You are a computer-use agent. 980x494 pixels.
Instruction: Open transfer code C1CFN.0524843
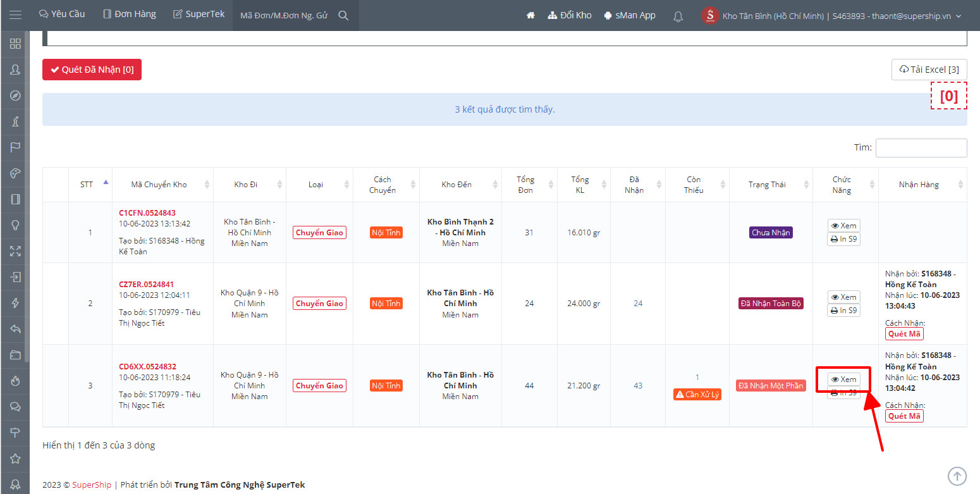[x=147, y=213]
